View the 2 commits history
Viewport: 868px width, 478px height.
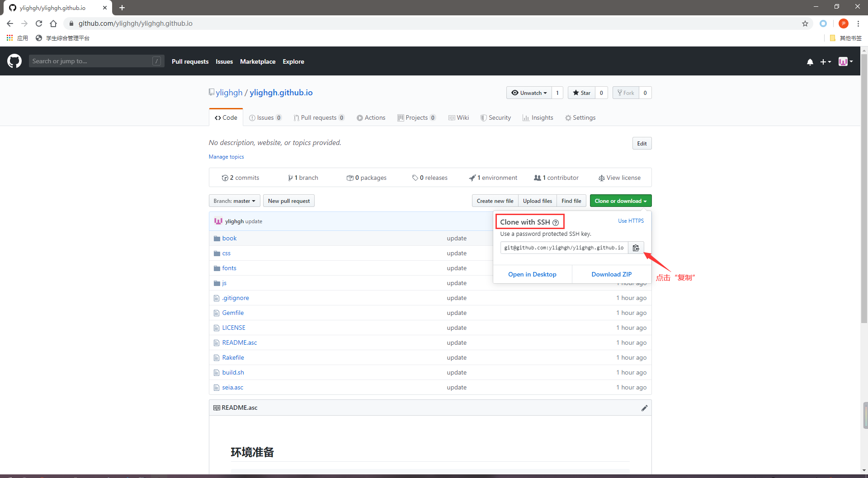(x=241, y=178)
